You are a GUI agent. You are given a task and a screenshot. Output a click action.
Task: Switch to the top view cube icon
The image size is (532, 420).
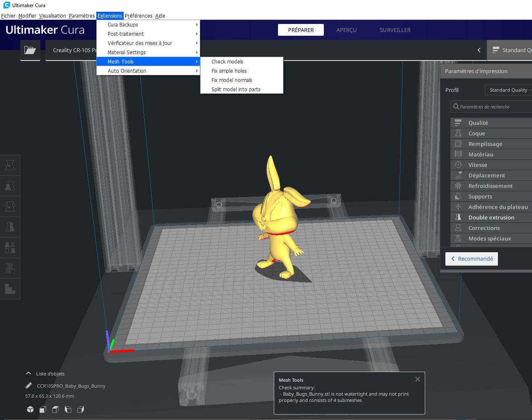coord(56,409)
